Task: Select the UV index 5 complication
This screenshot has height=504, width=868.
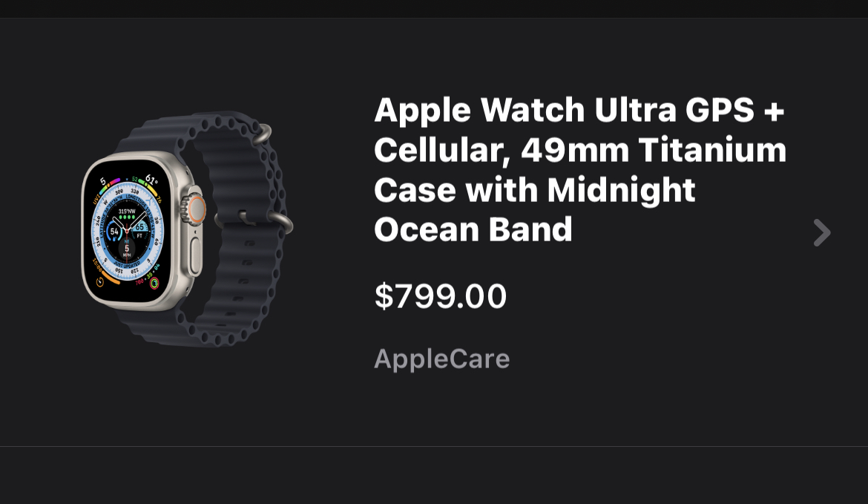Action: point(102,180)
